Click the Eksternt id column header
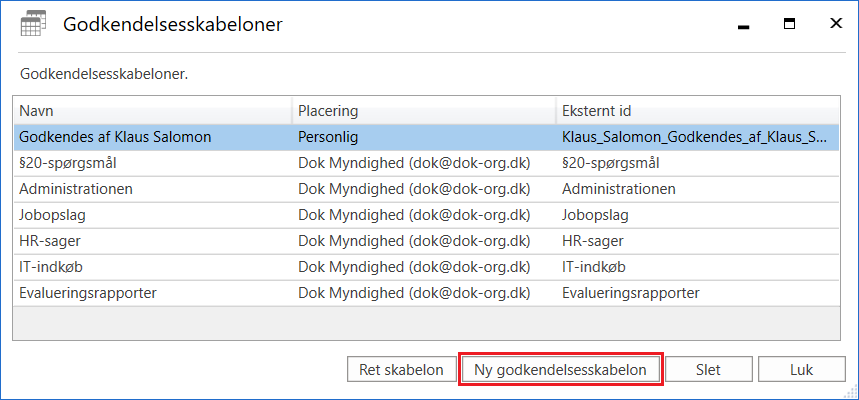The height and width of the screenshot is (400, 859). point(697,110)
